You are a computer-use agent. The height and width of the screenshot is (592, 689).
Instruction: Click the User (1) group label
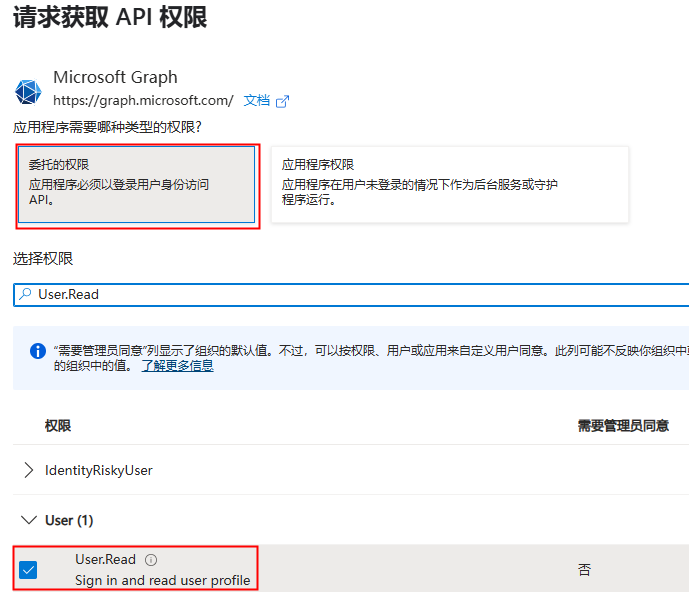[69, 520]
